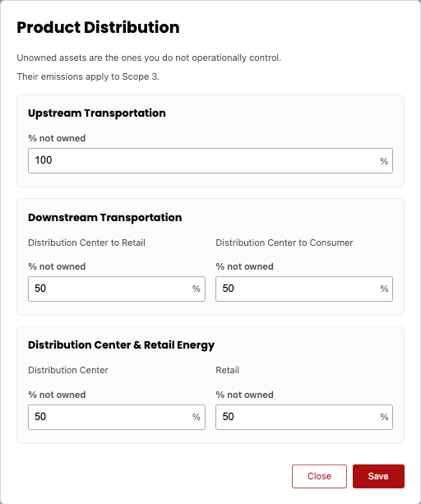The height and width of the screenshot is (504, 421).
Task: Click the % suffix in Distribution Center to Consumer field
Action: click(x=384, y=289)
